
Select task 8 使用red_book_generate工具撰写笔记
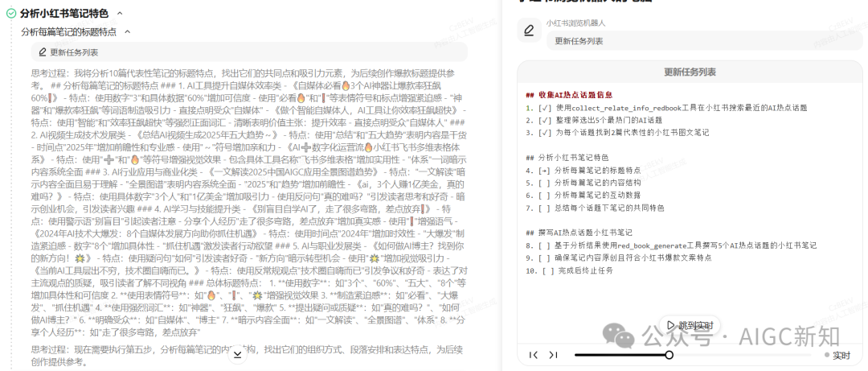(671, 245)
